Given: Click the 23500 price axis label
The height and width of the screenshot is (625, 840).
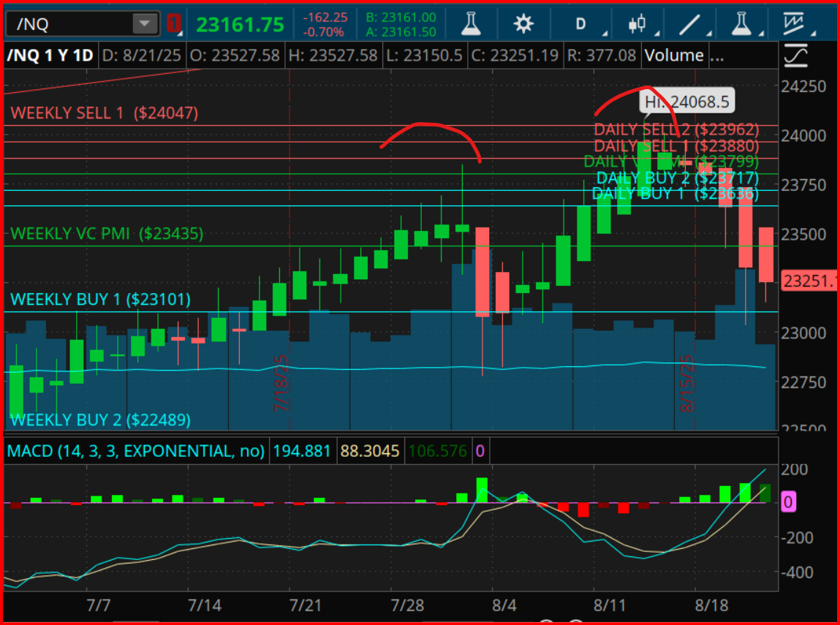Looking at the screenshot, I should click(803, 234).
